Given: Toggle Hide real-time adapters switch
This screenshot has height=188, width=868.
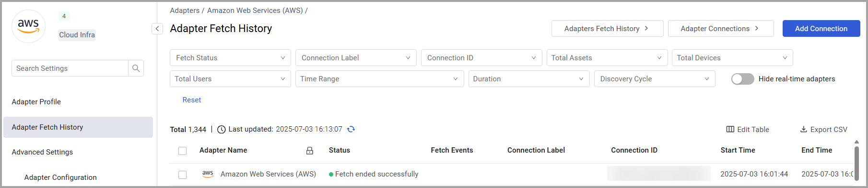Looking at the screenshot, I should (x=742, y=79).
